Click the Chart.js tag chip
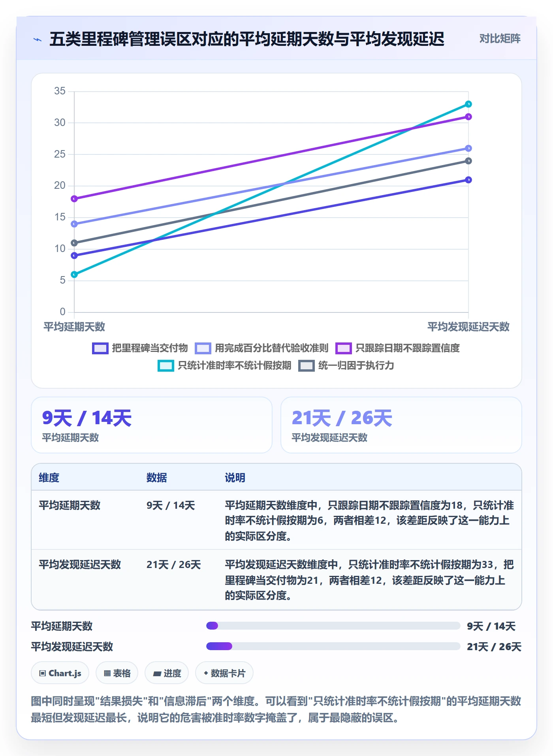This screenshot has height=756, width=553. coord(60,673)
